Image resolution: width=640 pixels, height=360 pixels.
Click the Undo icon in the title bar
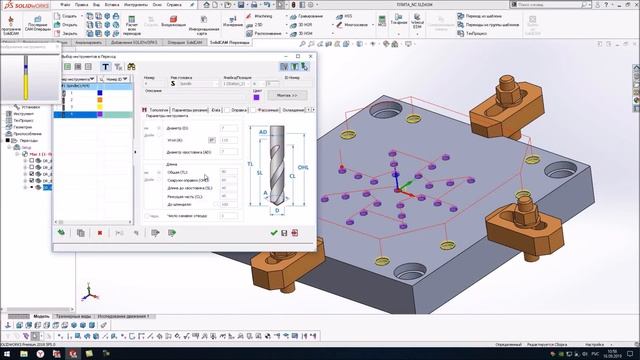click(x=267, y=5)
